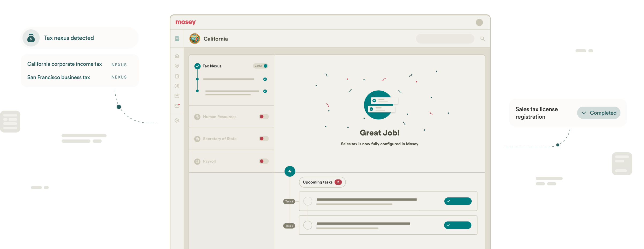
Task: Expand the Upcoming tasks pill
Action: coord(322,182)
